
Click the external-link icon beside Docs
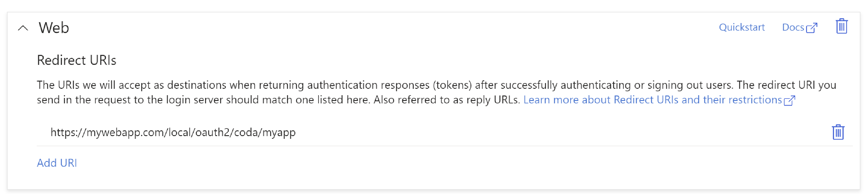(812, 28)
